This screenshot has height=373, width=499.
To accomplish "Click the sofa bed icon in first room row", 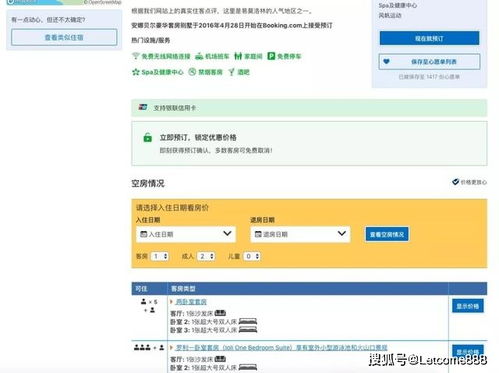I will [220, 313].
